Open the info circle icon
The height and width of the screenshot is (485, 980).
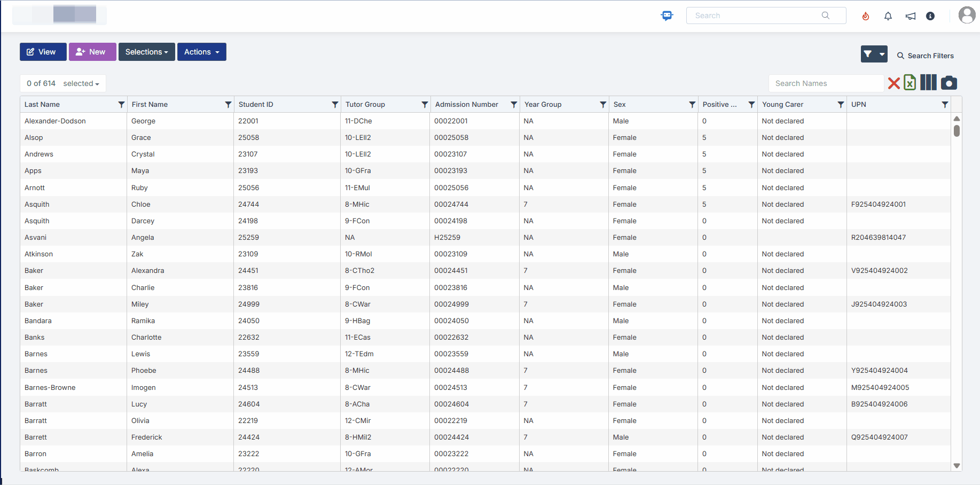click(x=930, y=16)
